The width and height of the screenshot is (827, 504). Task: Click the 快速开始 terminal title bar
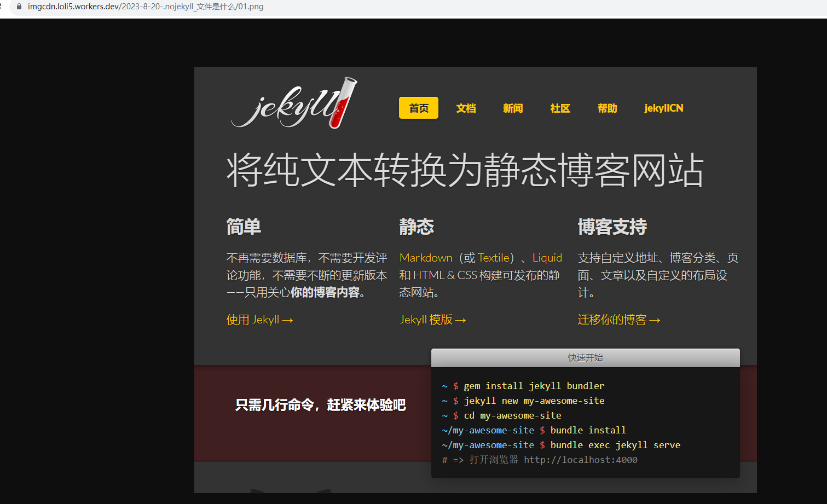pyautogui.click(x=586, y=357)
